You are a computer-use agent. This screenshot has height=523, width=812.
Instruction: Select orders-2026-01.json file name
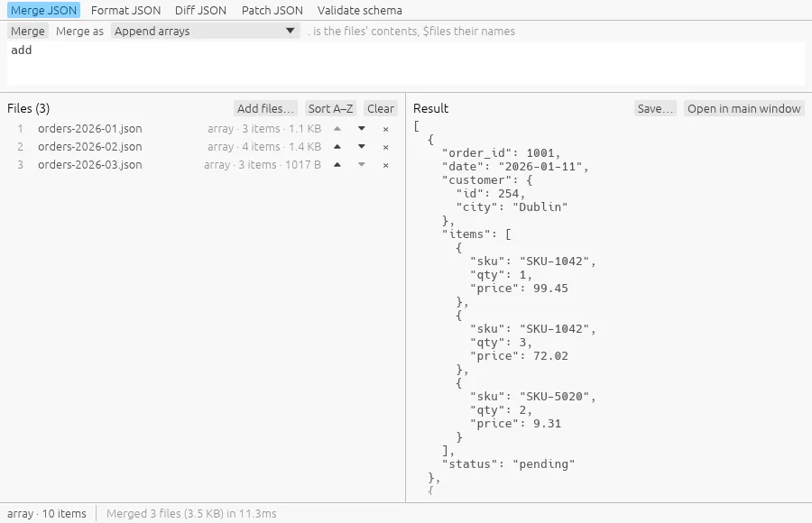tap(89, 129)
